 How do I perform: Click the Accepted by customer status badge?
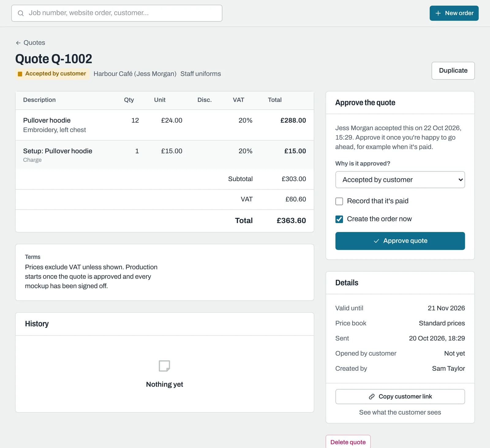pyautogui.click(x=52, y=74)
